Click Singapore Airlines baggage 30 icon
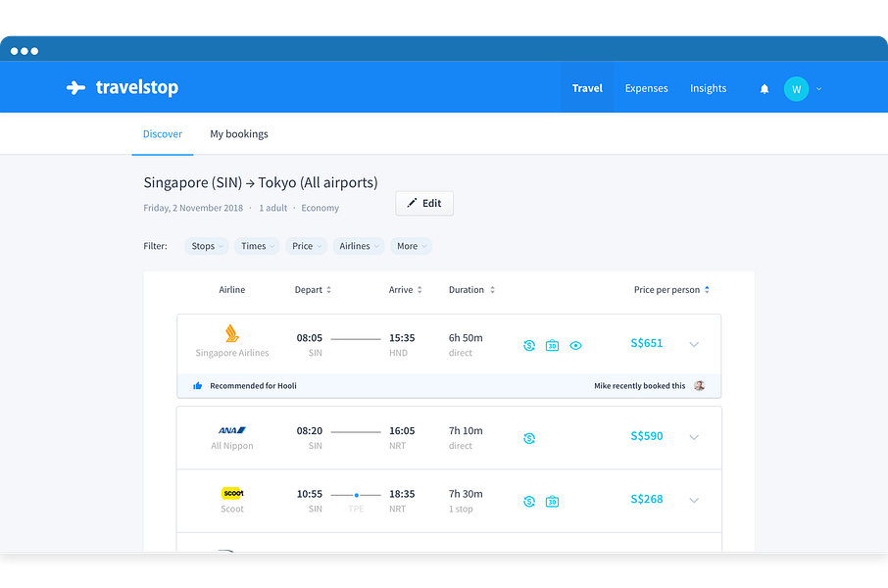 tap(552, 346)
